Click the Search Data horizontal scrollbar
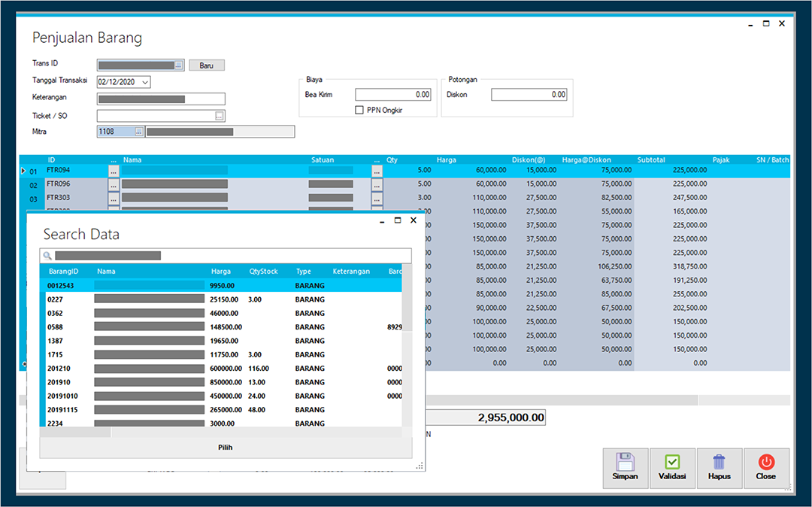 (220, 432)
